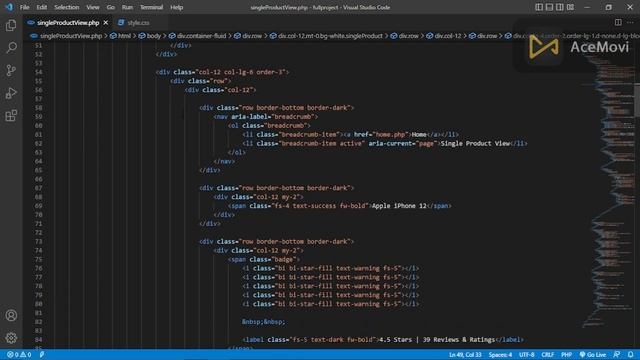Change language mode PHP
The width and height of the screenshot is (640, 360).
pos(566,354)
